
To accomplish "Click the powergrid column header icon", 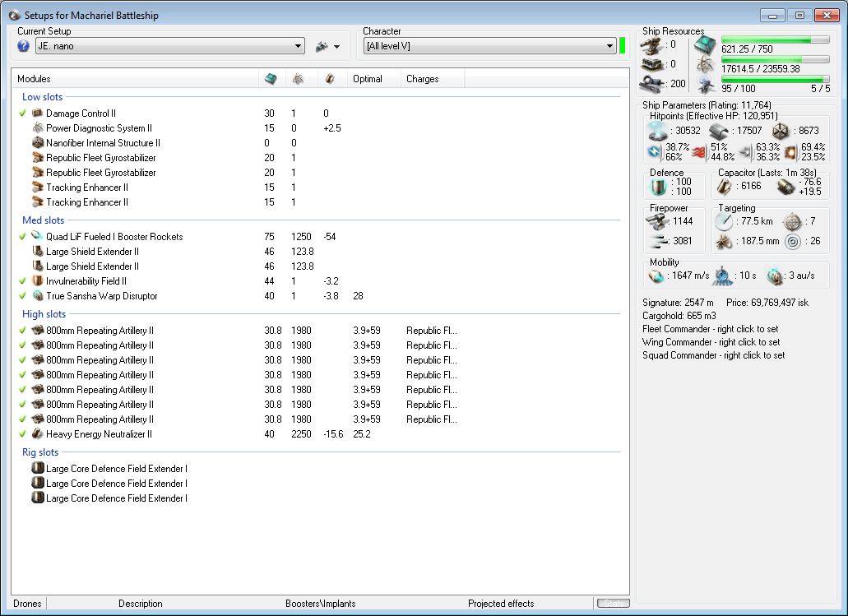I will click(297, 79).
